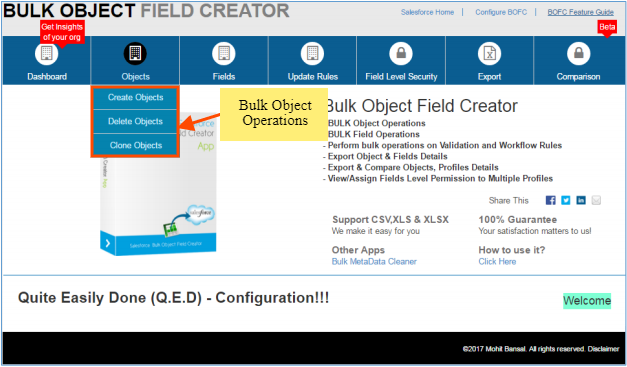The image size is (627, 367).
Task: Click the Comparison lock icon
Action: tap(578, 53)
